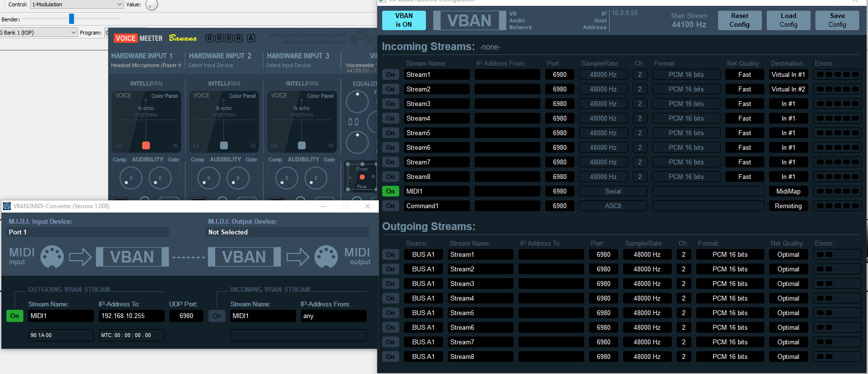Viewport: 868px width, 374px height.
Task: Click ASCII format cell of Command1
Action: [613, 206]
